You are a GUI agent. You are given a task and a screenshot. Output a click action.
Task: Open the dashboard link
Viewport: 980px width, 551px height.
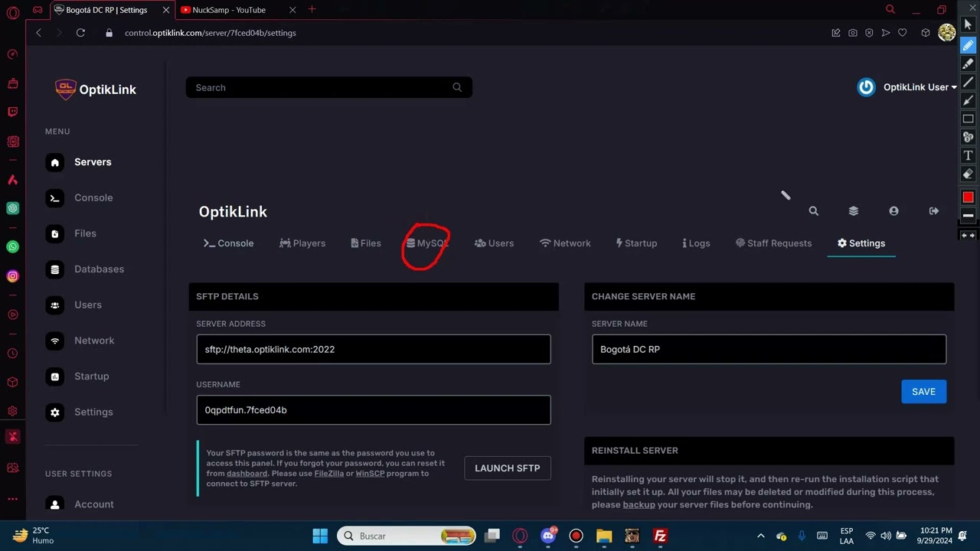click(247, 474)
